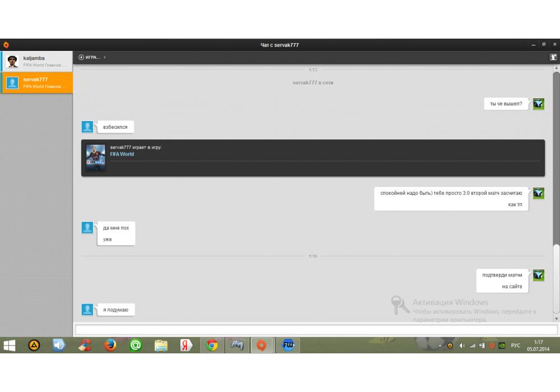Click the 'спокойней надо быть' message bubble
This screenshot has height=392, width=560.
[451, 199]
